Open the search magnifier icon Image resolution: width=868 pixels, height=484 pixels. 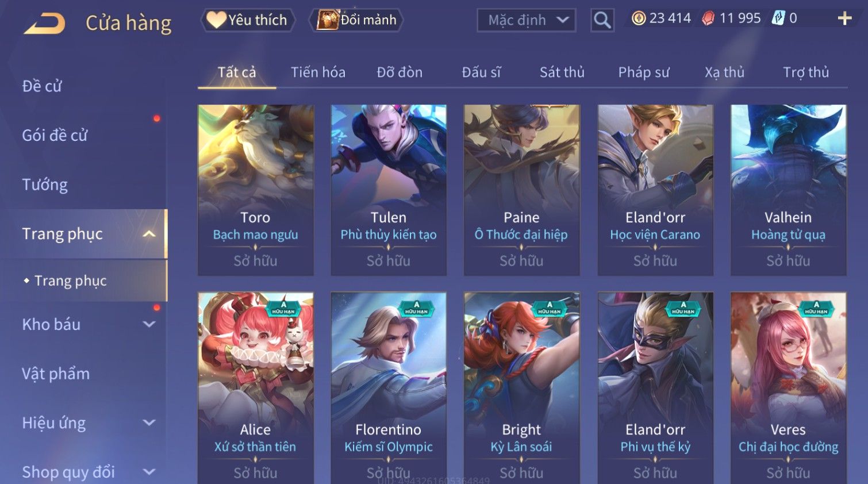tap(602, 20)
